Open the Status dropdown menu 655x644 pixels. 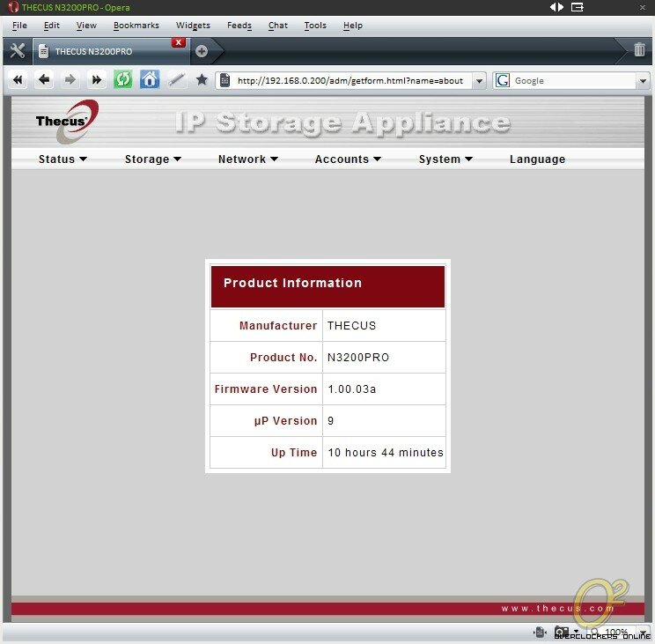tap(63, 159)
